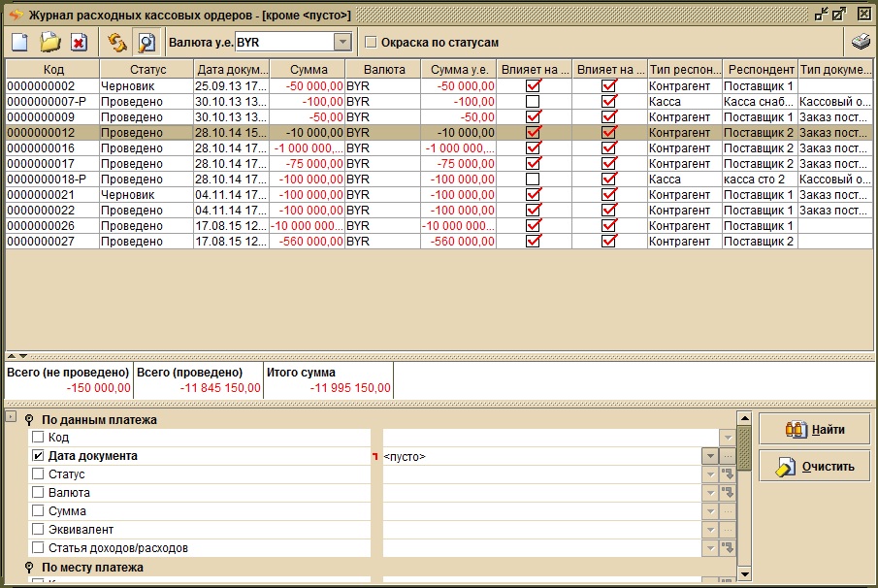Image resolution: width=878 pixels, height=588 pixels.
Task: Create a new cash order document
Action: [x=20, y=43]
